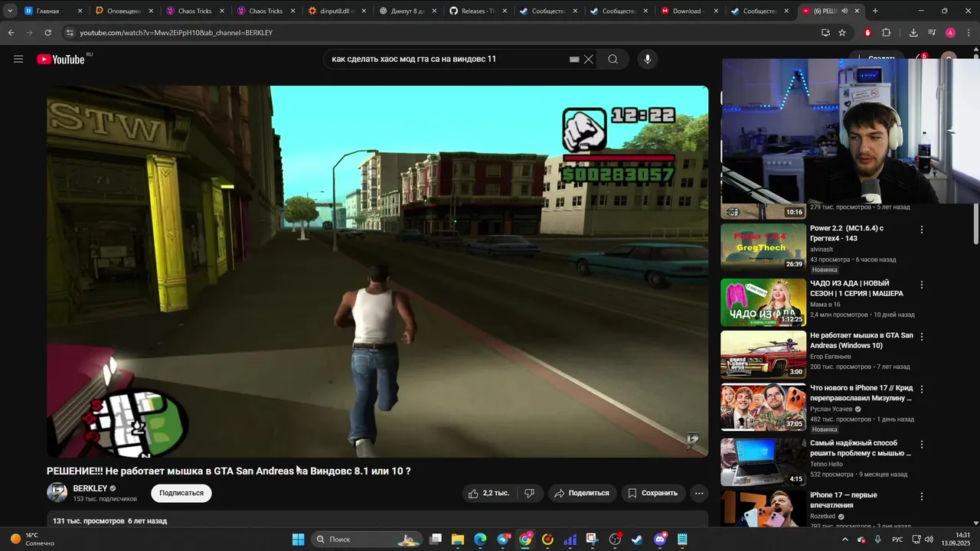Start voice search with microphone button

click(x=648, y=59)
